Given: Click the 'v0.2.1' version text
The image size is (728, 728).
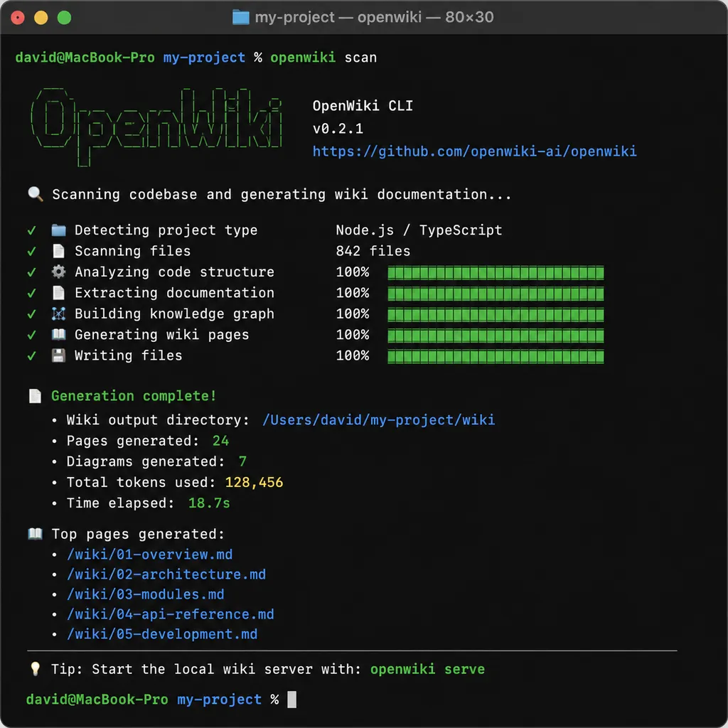Looking at the screenshot, I should pyautogui.click(x=338, y=129).
